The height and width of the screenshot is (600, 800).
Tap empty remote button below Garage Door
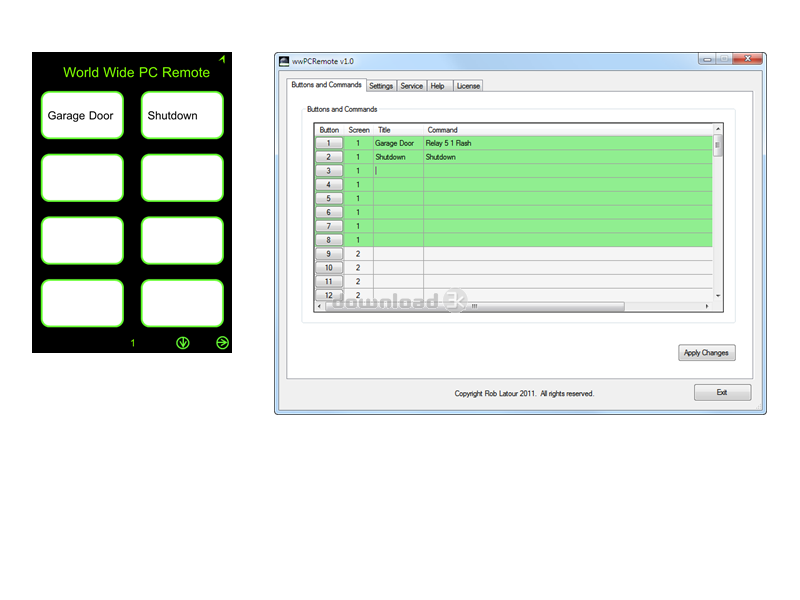82,178
